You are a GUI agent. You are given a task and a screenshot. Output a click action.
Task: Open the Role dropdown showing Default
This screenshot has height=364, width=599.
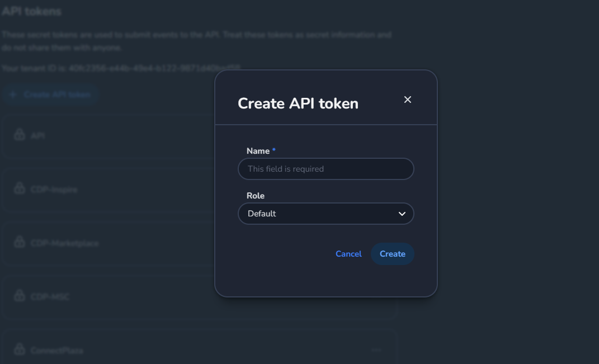click(326, 214)
